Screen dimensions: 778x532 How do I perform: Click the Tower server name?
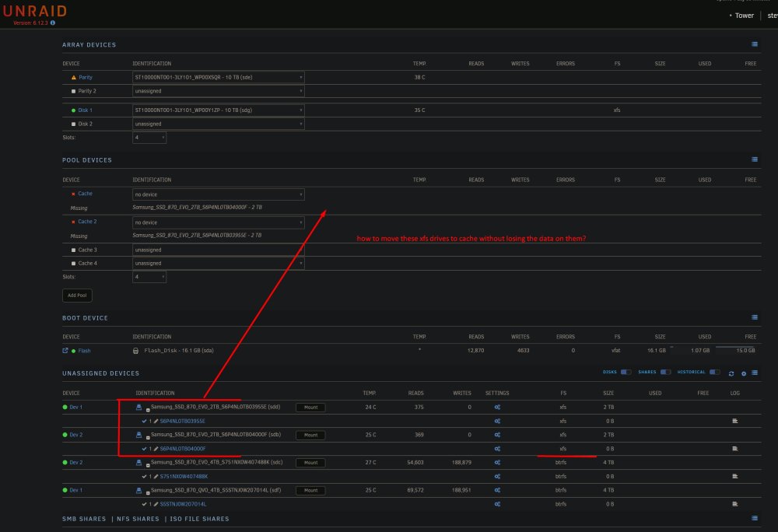click(745, 16)
